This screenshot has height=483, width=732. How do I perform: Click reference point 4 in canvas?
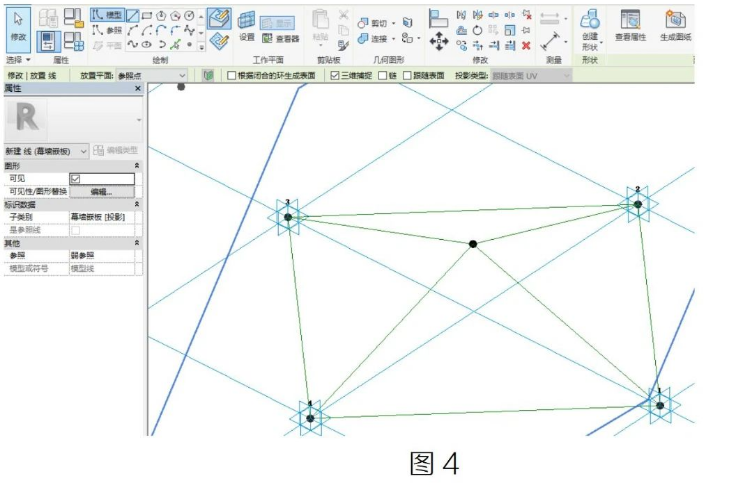tap(310, 418)
